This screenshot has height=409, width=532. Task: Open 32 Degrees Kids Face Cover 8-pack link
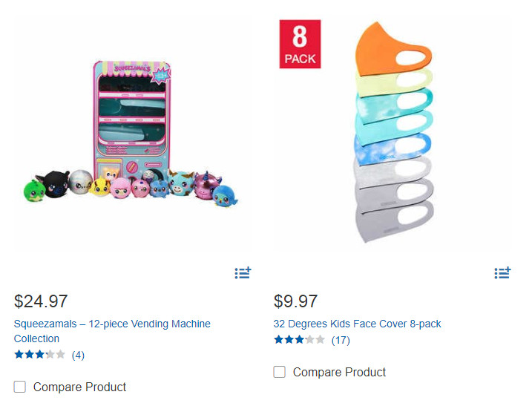coord(357,324)
